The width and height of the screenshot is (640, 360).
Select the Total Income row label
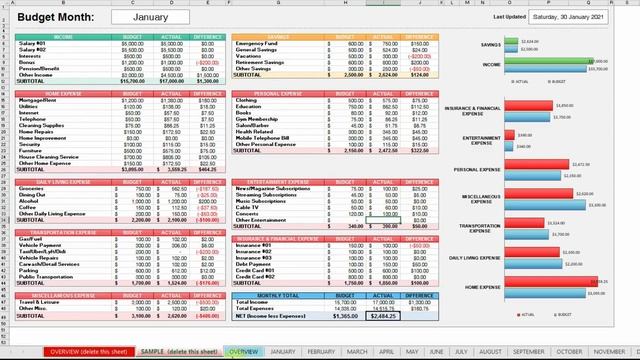coord(251,302)
